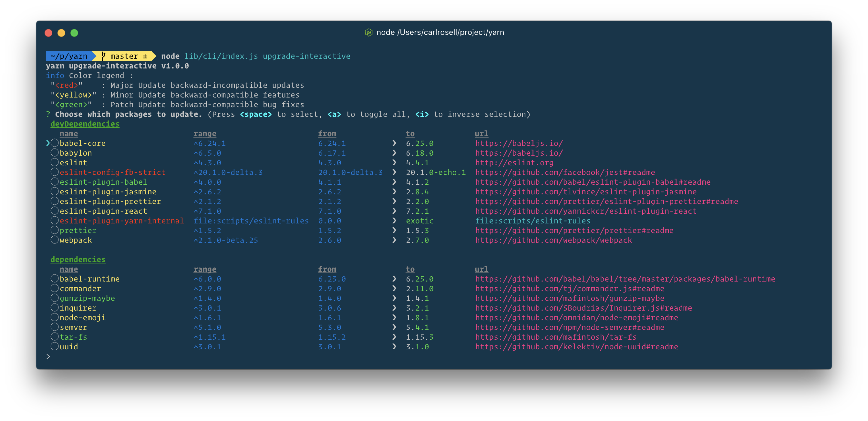Select the node-emoji radio circle
The width and height of the screenshot is (868, 421).
[x=55, y=318]
